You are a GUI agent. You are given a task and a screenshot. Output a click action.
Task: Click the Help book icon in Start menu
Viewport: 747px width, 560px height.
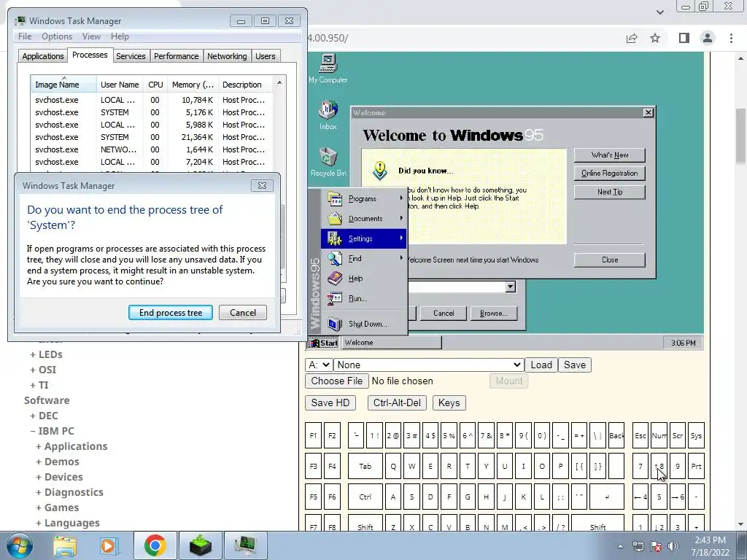[x=335, y=279]
